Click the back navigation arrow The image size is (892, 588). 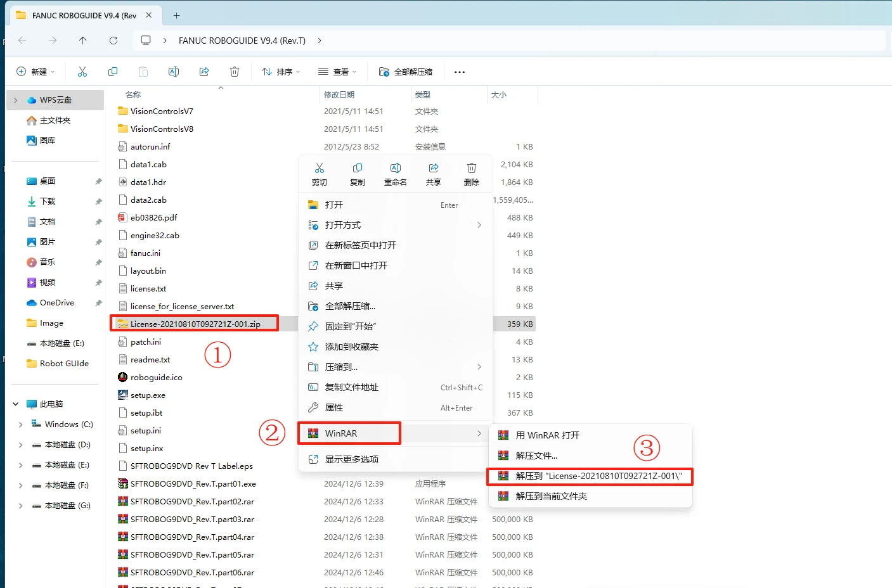coord(22,40)
